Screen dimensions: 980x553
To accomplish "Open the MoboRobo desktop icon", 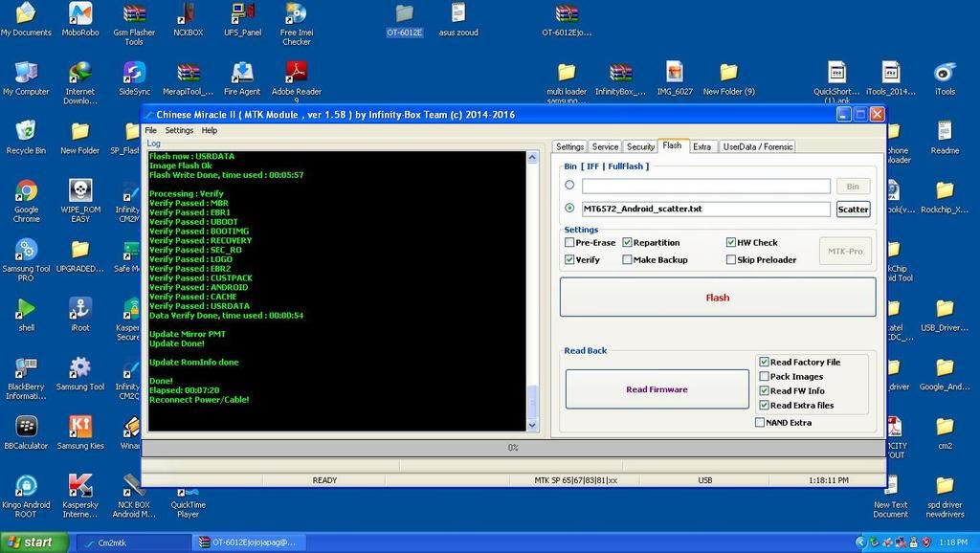I will point(80,14).
